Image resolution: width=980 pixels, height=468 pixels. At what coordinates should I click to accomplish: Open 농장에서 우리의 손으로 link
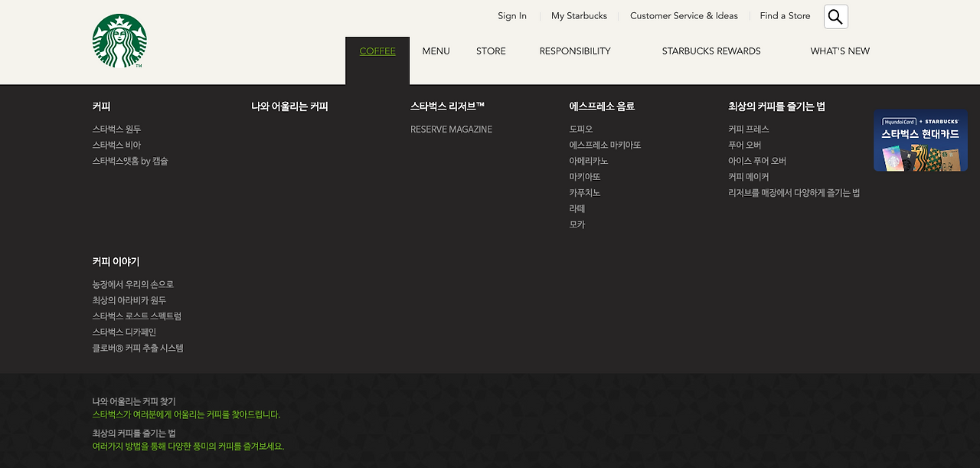click(x=133, y=285)
